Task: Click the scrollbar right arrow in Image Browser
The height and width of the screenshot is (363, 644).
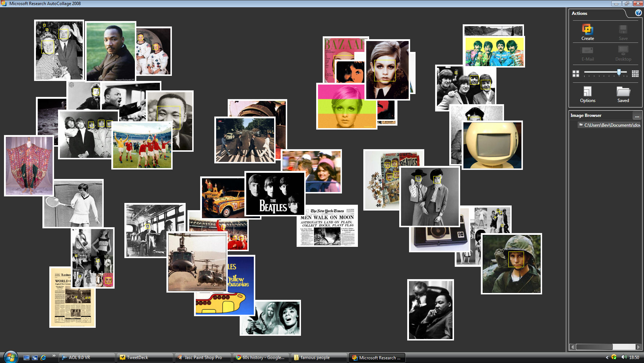Action: coord(638,347)
